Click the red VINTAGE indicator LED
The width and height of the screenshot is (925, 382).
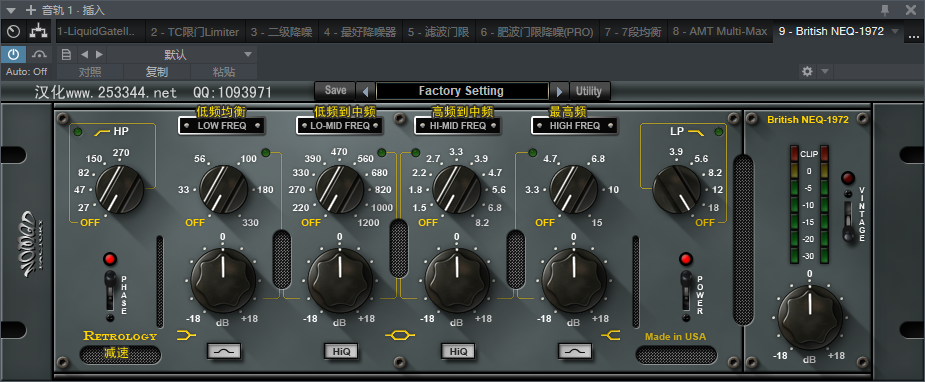pos(848,178)
